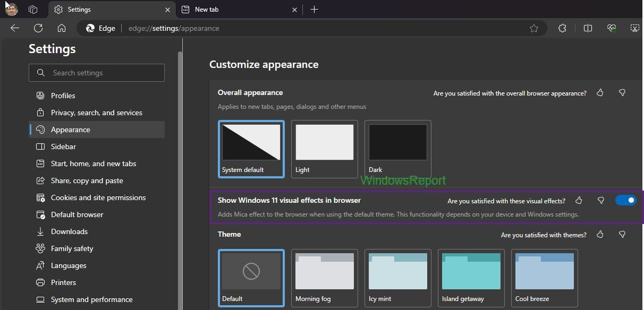The height and width of the screenshot is (310, 644).
Task: Open Share, copy and paste settings
Action: [97, 180]
